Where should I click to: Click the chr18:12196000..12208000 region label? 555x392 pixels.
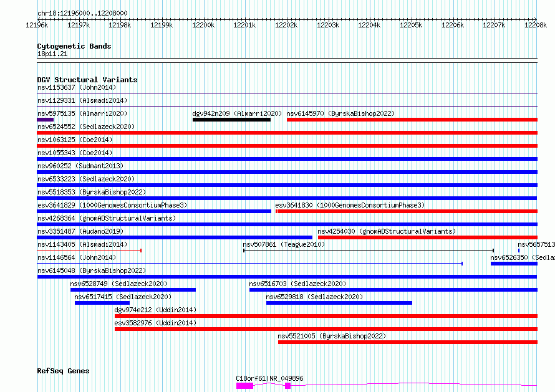tap(82, 13)
